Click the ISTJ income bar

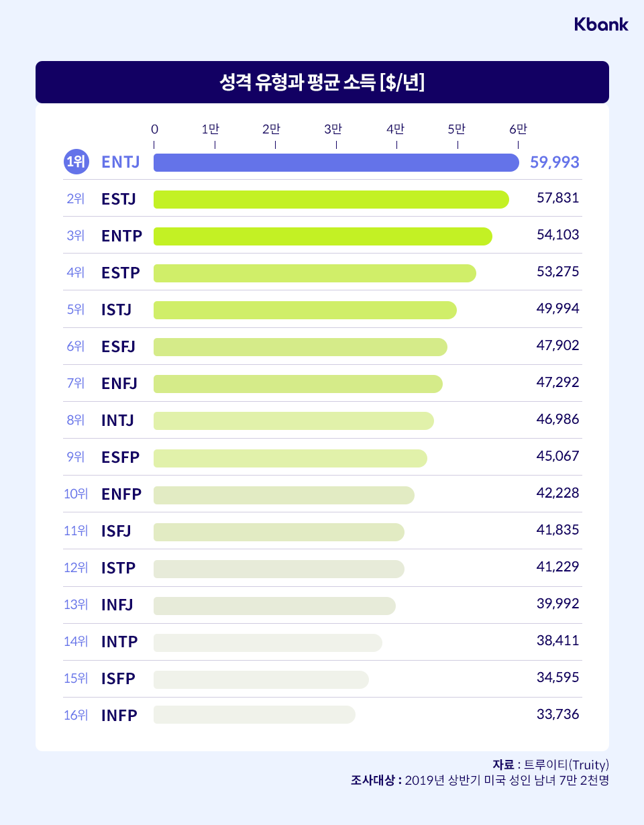305,310
